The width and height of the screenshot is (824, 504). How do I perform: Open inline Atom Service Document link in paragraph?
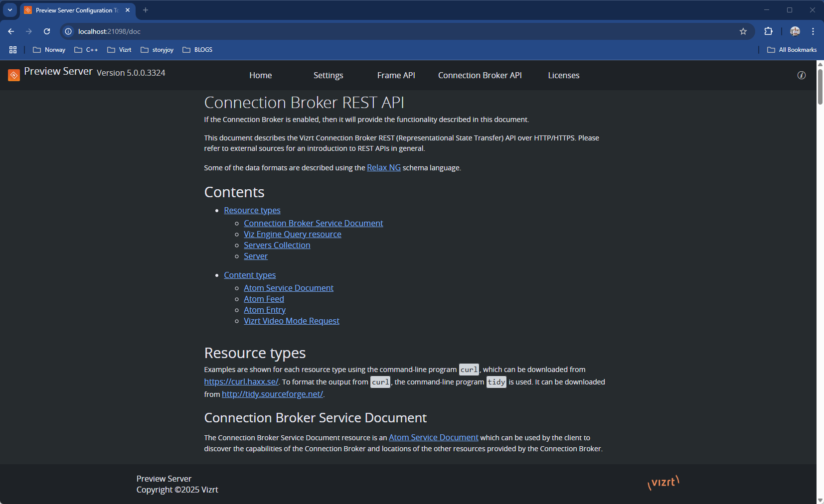434,437
